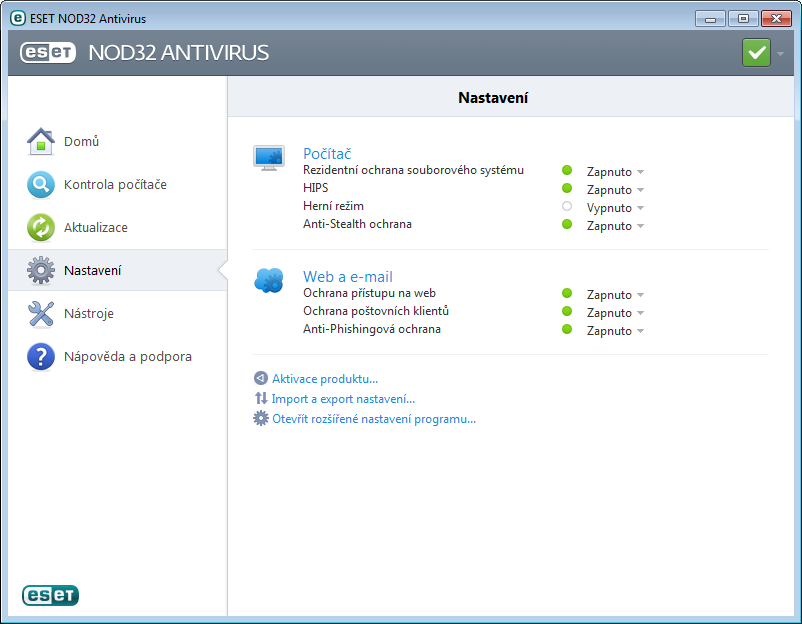The height and width of the screenshot is (624, 802).
Task: Click the Kontrola počítače magnifier icon
Action: coord(41,184)
